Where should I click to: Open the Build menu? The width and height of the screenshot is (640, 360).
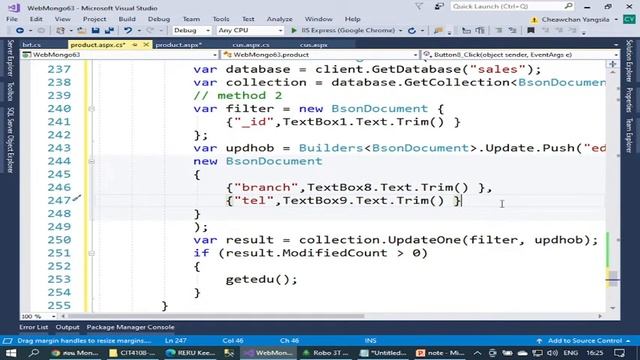pos(127,19)
